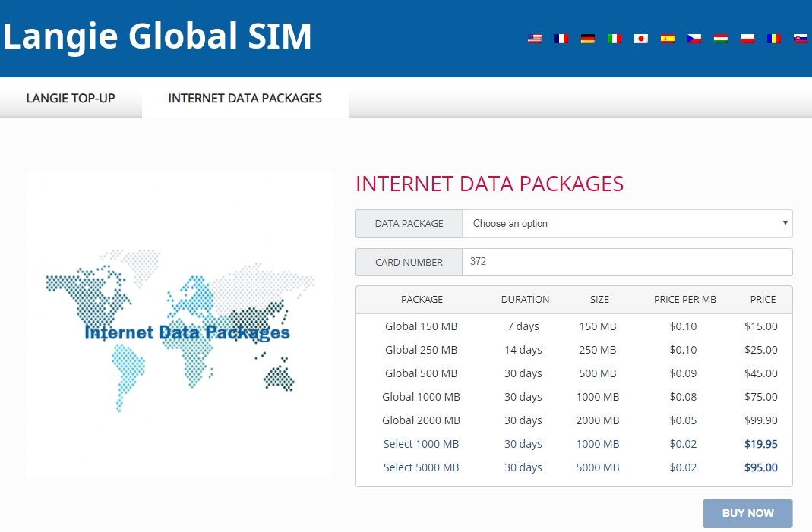Select the Global 500 MB package row
This screenshot has height=532, width=812.
coord(573,373)
